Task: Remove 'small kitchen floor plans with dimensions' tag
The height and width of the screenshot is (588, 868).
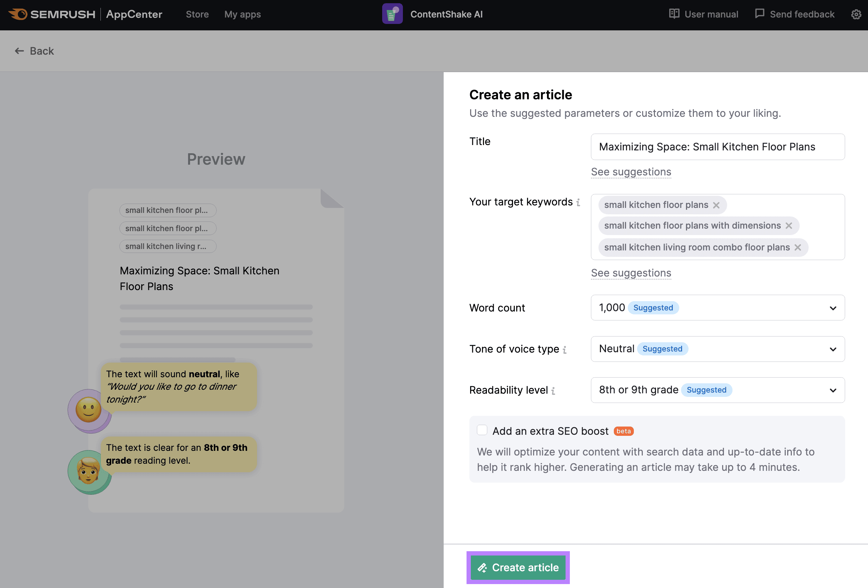Action: tap(788, 226)
